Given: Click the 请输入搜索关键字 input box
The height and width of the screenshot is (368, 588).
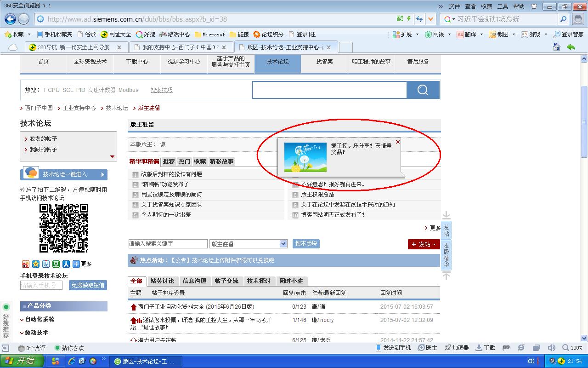Looking at the screenshot, I should click(168, 244).
